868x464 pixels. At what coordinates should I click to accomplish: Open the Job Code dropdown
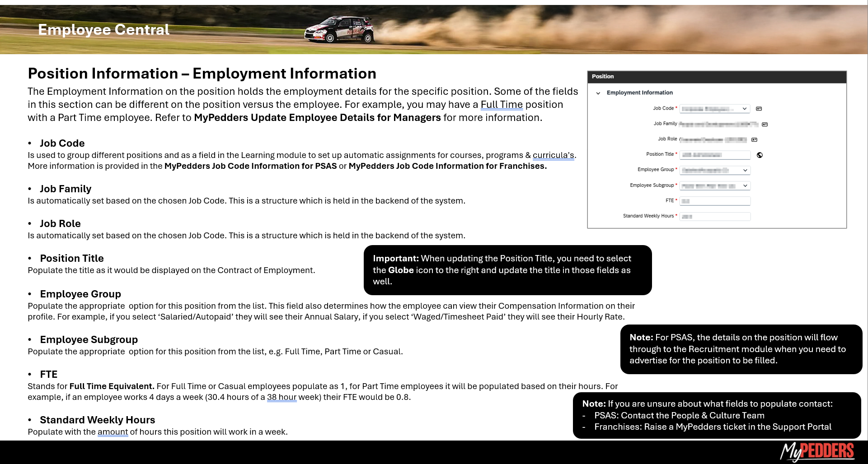[744, 109]
